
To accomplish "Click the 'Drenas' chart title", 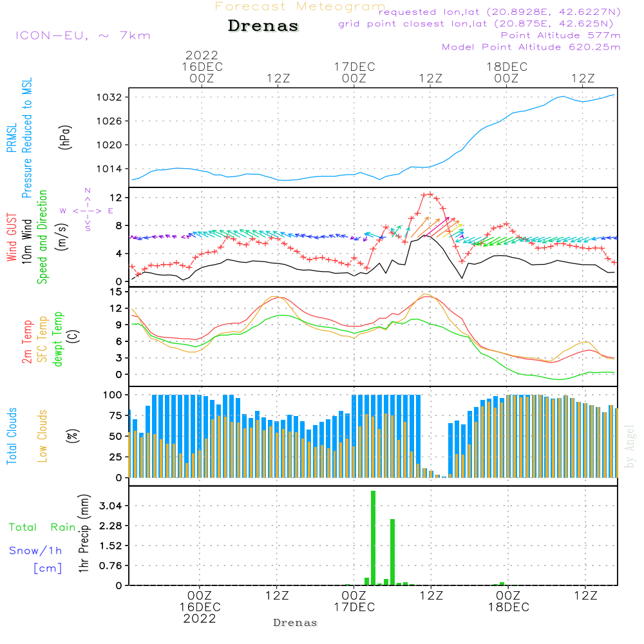I will tap(263, 26).
